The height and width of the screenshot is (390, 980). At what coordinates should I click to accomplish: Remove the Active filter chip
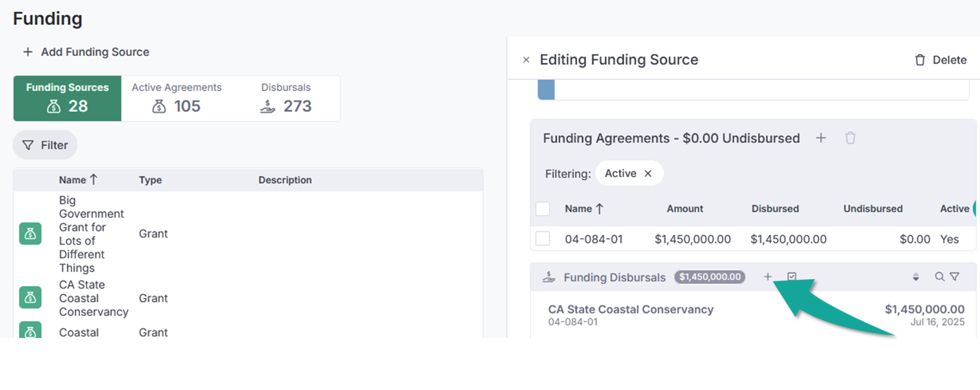pyautogui.click(x=648, y=174)
